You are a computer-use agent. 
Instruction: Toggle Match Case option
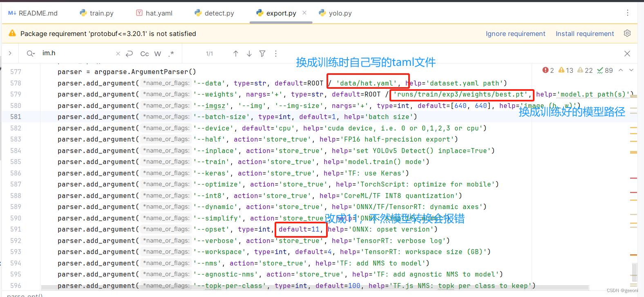(145, 54)
